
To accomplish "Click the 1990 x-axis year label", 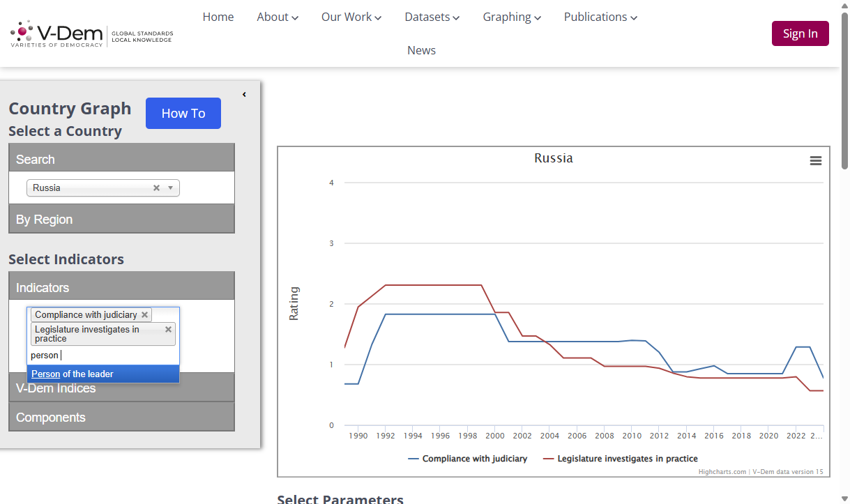I will (x=358, y=436).
